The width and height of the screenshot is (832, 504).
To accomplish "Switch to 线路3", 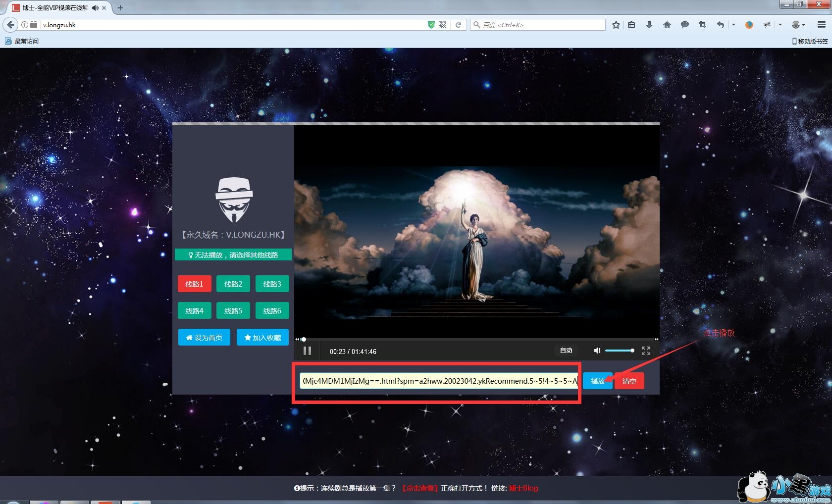I will click(x=272, y=284).
